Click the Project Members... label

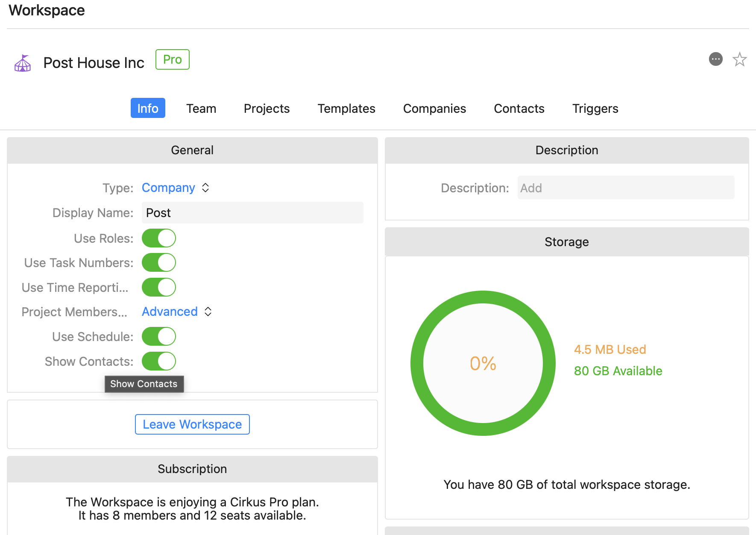pos(75,312)
